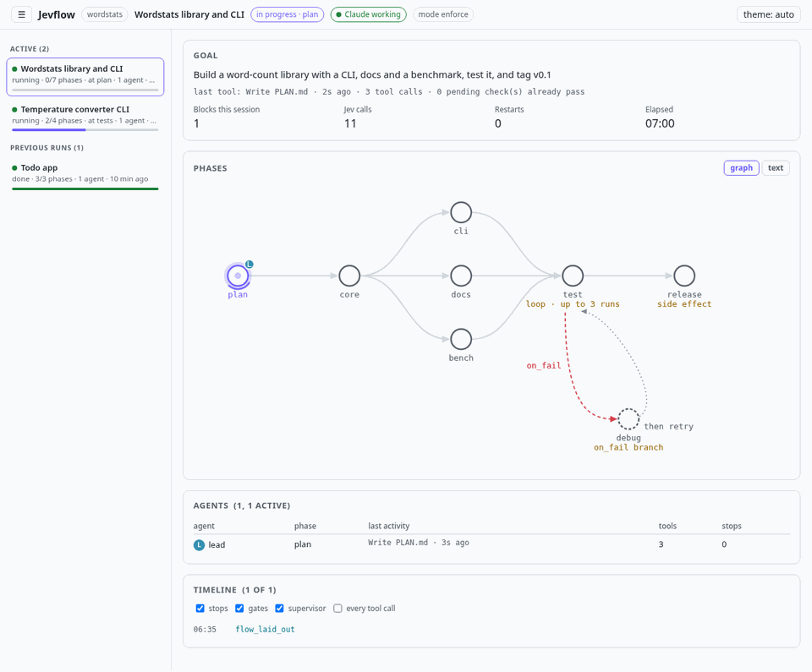Click the PREVIOUS RUNS (1) header

coord(47,148)
